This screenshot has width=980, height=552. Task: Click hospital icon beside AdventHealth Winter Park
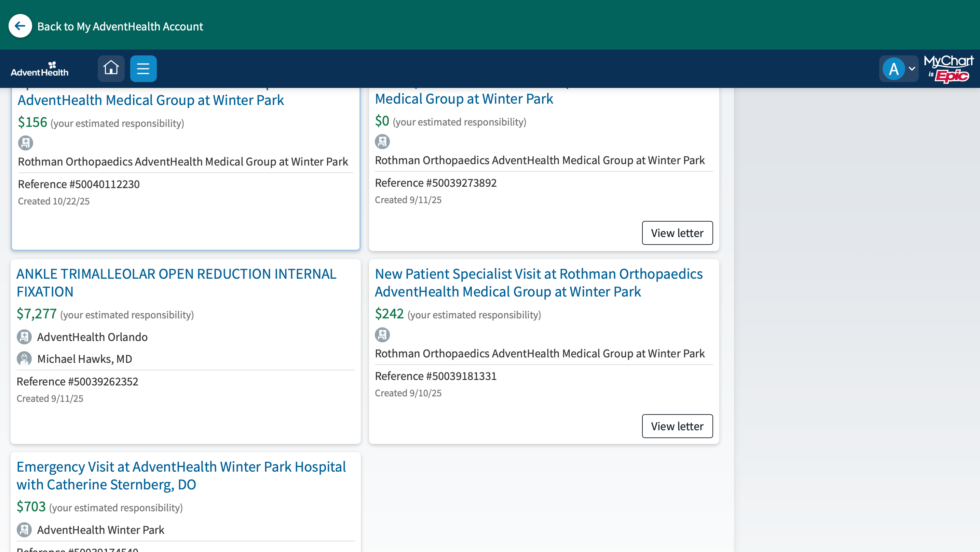pyautogui.click(x=24, y=530)
